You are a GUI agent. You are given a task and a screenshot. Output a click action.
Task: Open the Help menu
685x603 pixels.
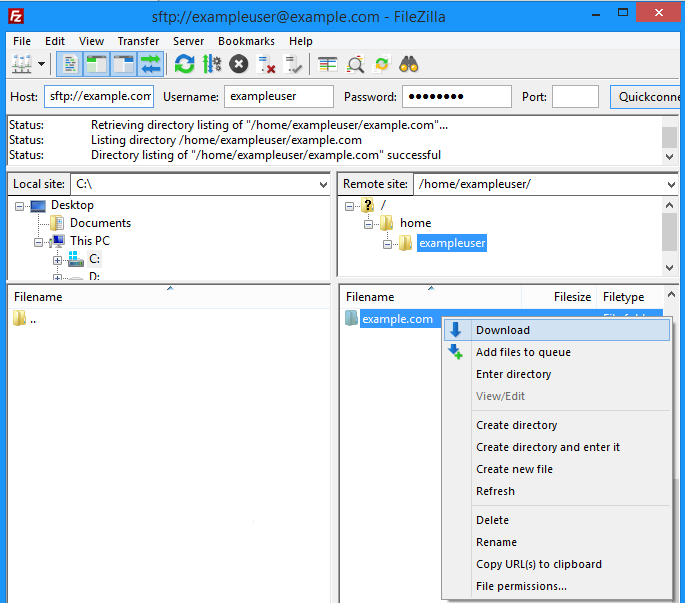[x=301, y=41]
